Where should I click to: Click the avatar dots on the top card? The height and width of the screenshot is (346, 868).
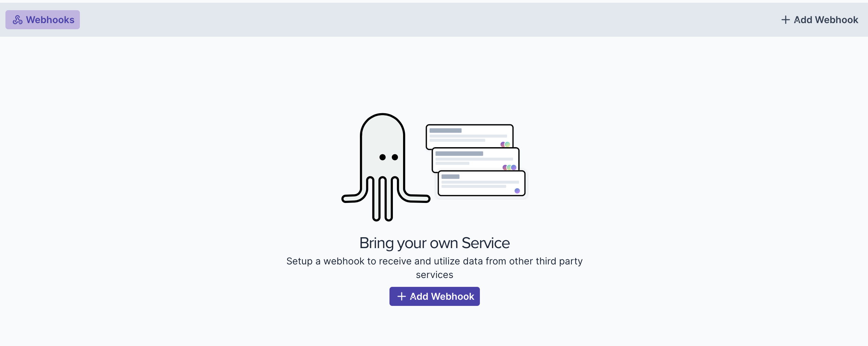click(505, 144)
